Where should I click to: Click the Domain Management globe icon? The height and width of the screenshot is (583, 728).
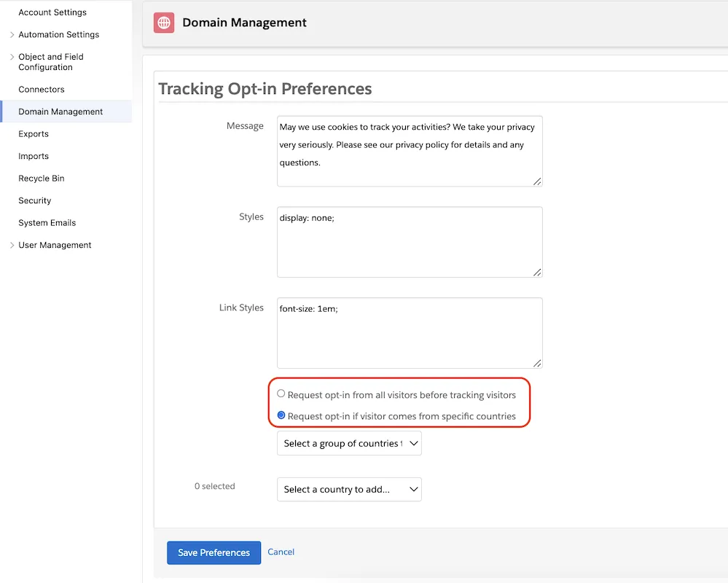coord(164,23)
